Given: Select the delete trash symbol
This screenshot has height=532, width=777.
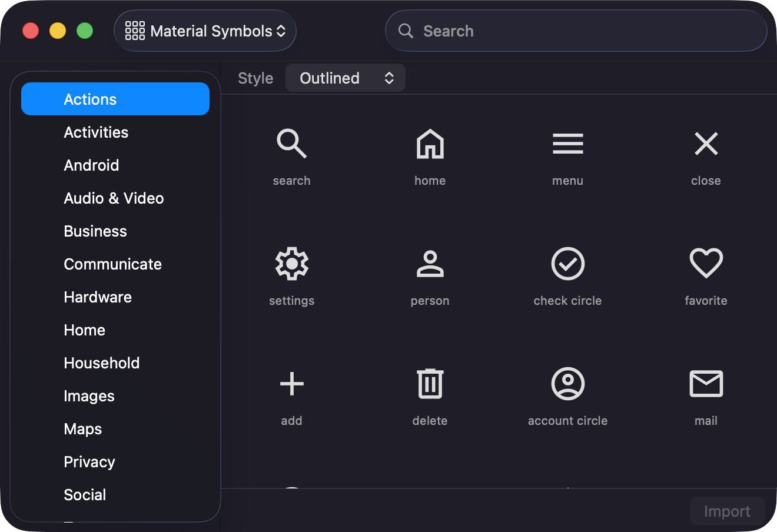Looking at the screenshot, I should tap(430, 384).
